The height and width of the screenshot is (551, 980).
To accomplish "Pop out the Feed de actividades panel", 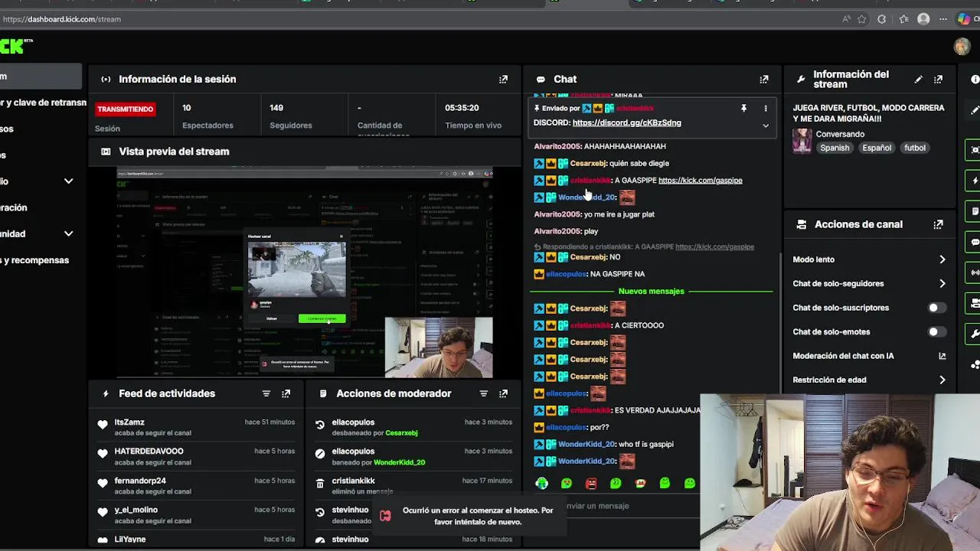I will tap(286, 394).
